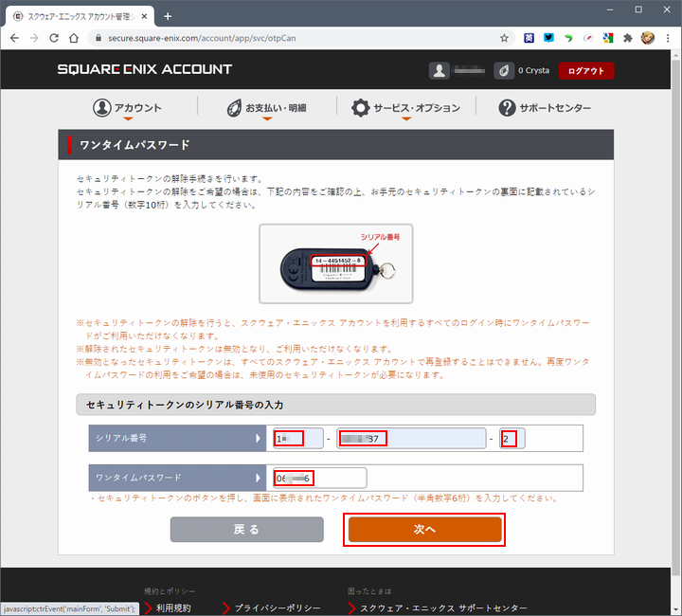Open the Chrome three-dot menu

668,38
